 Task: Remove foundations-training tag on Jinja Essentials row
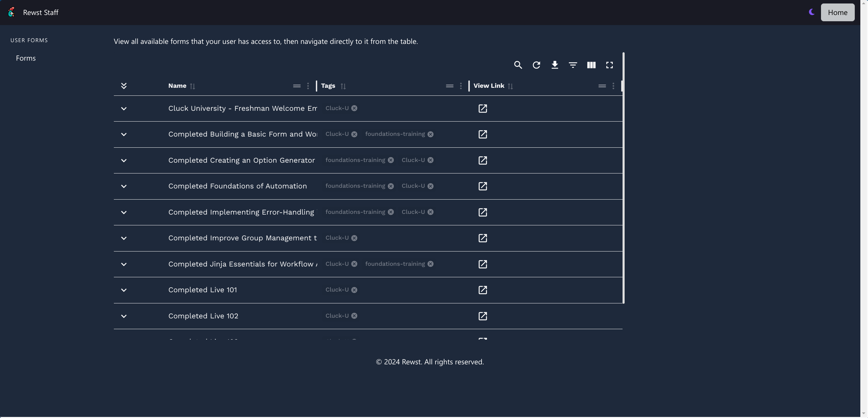click(x=431, y=264)
